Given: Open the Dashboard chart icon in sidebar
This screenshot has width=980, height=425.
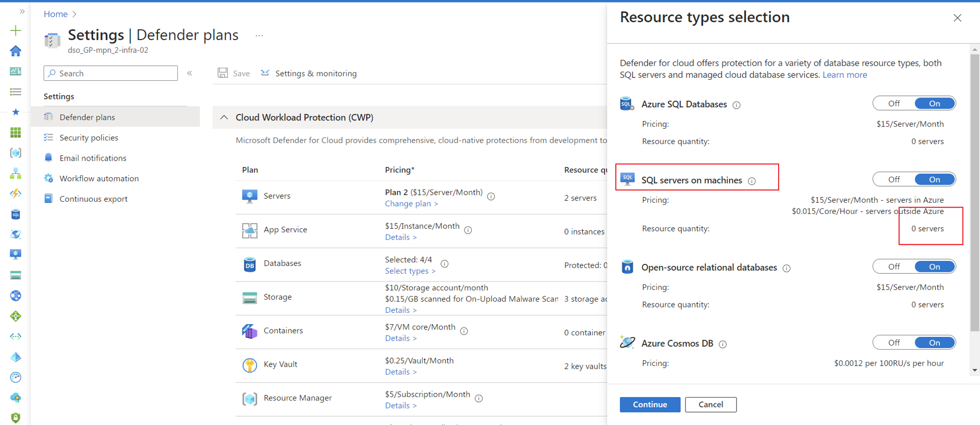Looking at the screenshot, I should click(x=16, y=71).
